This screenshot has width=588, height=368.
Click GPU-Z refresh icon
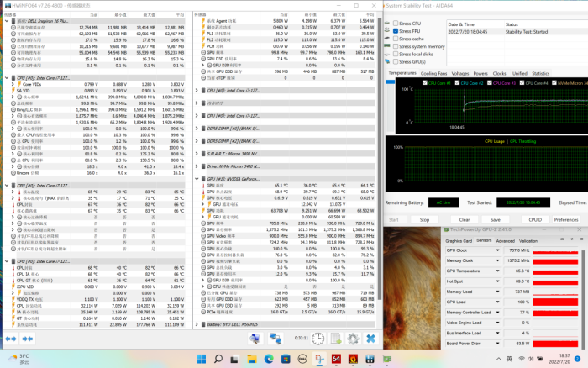point(572,239)
